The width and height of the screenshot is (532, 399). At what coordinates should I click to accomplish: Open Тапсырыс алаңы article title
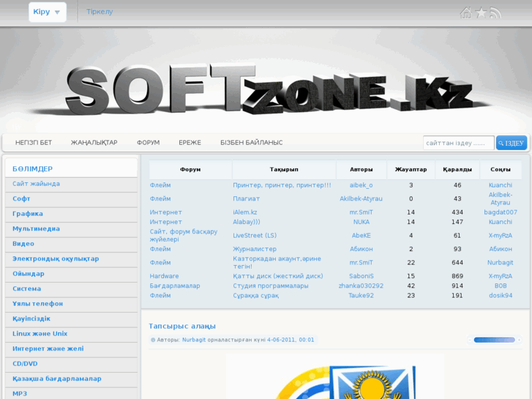(x=182, y=326)
